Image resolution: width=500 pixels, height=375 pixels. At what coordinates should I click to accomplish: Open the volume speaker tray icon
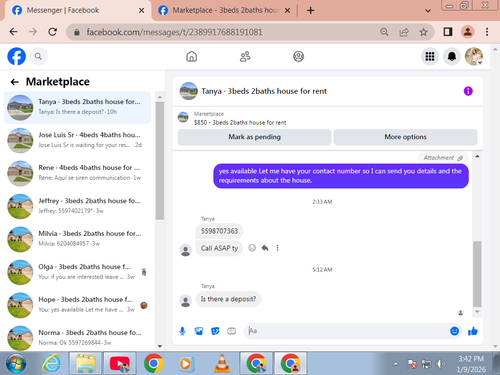click(441, 364)
